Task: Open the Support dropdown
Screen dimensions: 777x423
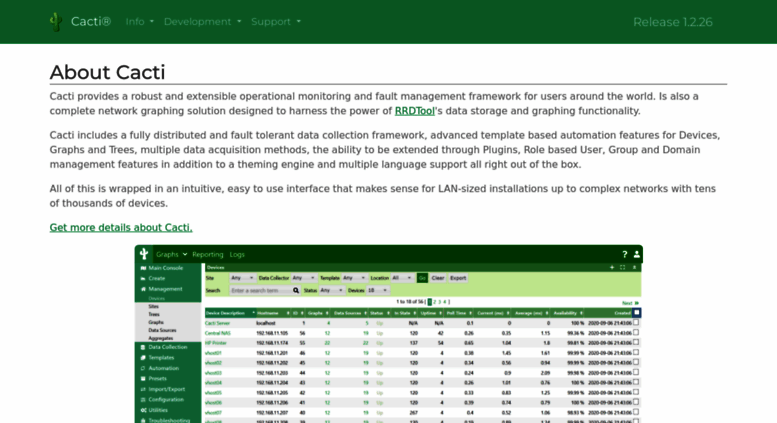Action: 276,22
